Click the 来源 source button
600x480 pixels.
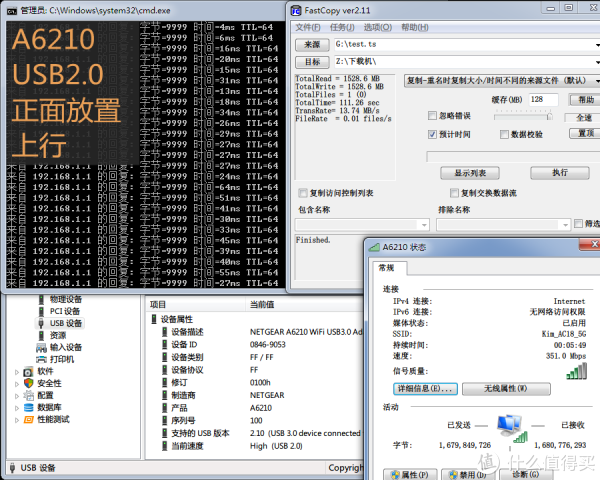[x=312, y=44]
